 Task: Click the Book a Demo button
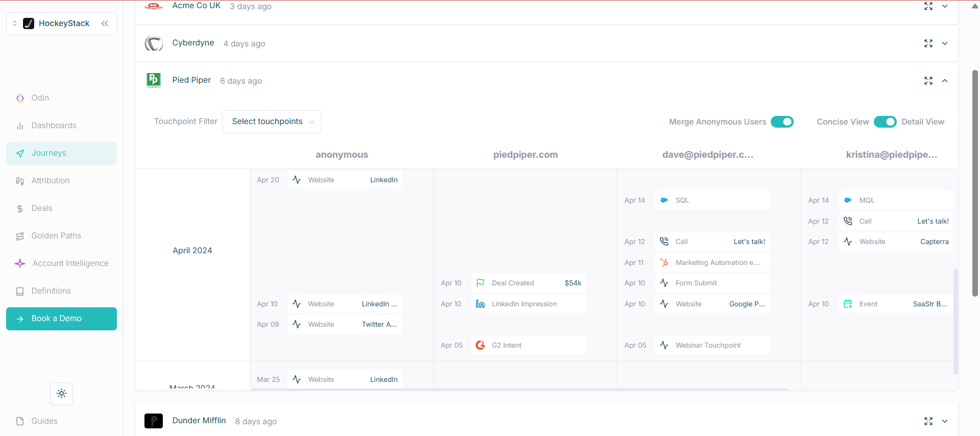coord(61,319)
